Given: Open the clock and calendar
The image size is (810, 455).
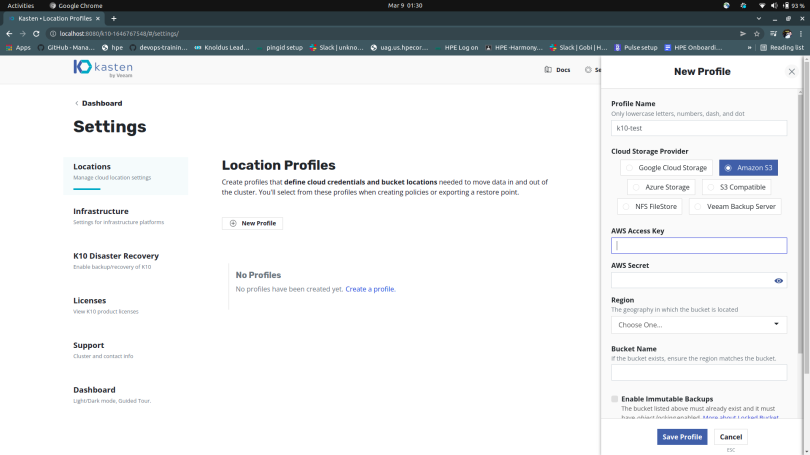Looking at the screenshot, I should (405, 6).
